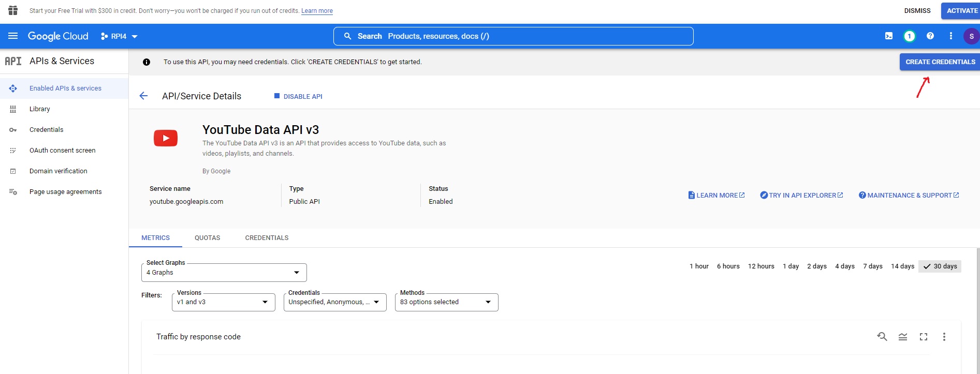The height and width of the screenshot is (374, 980).
Task: Click the CREATE CREDENTIALS button
Action: pyautogui.click(x=940, y=62)
